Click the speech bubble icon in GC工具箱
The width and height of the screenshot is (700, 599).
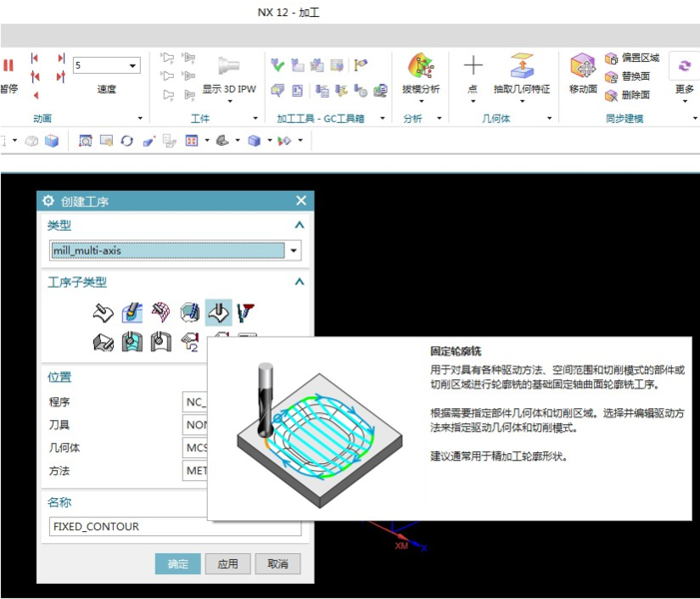(x=278, y=91)
